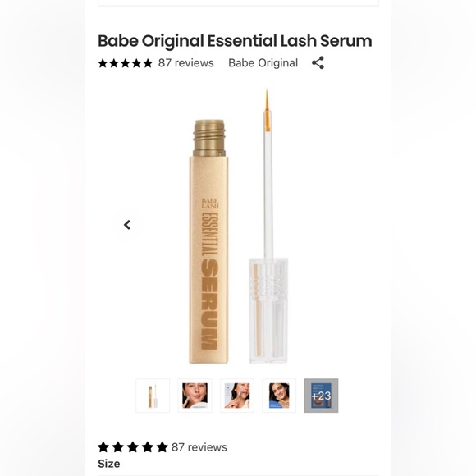Viewport: 476px width, 476px height.
Task: Click the last star in bottom rating
Action: 162,446
